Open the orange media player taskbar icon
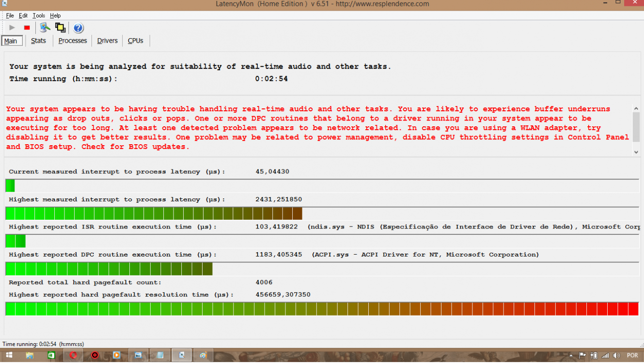This screenshot has width=644, height=363. pyautogui.click(x=116, y=355)
